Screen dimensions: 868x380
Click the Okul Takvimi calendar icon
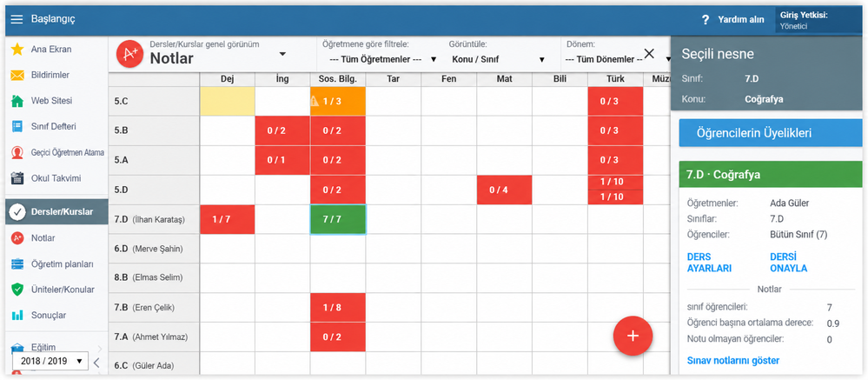[x=17, y=178]
